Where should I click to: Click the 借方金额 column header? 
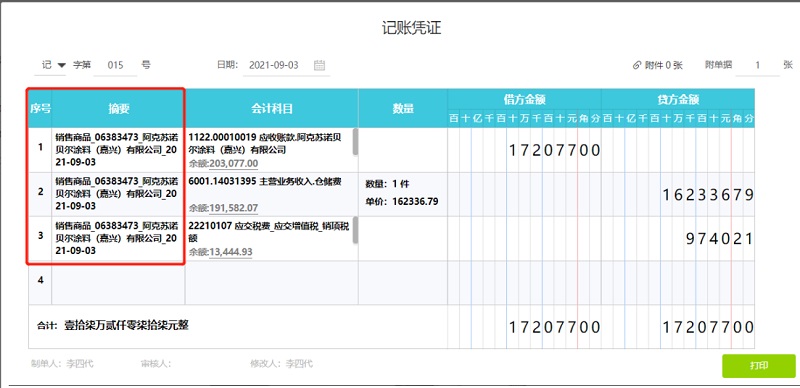524,99
